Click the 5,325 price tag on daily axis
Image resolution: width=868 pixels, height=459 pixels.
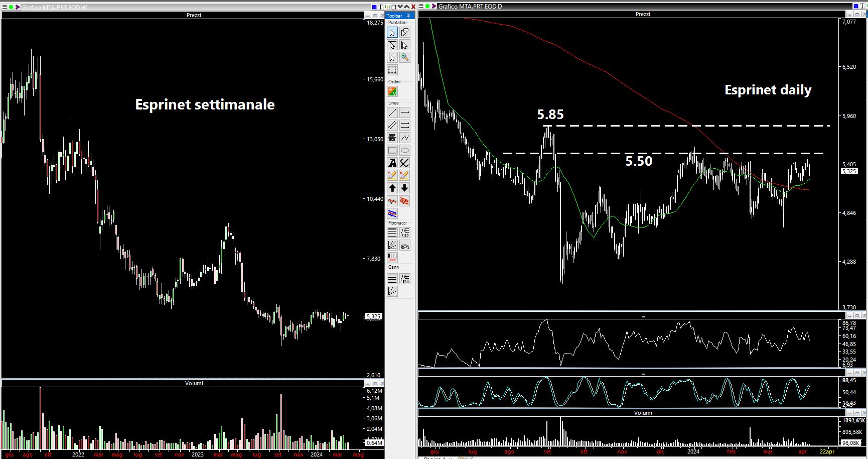(849, 171)
